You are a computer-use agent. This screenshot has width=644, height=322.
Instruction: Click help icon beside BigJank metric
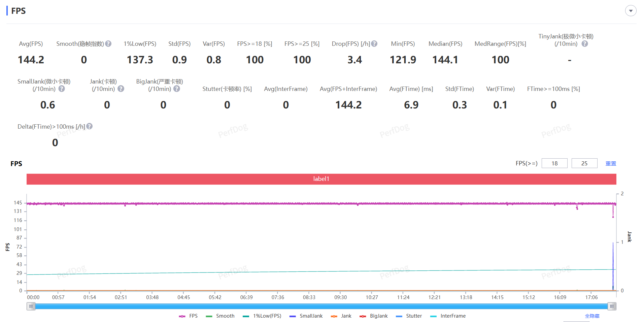177,89
